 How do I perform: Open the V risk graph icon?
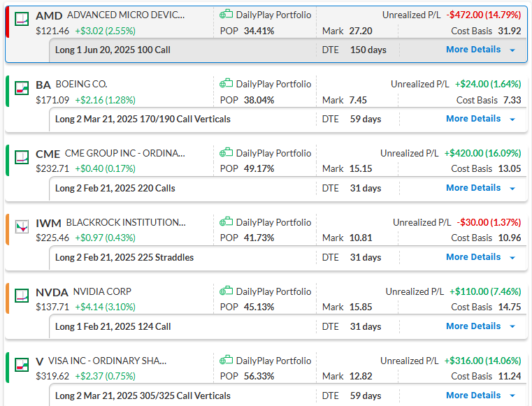click(22, 365)
